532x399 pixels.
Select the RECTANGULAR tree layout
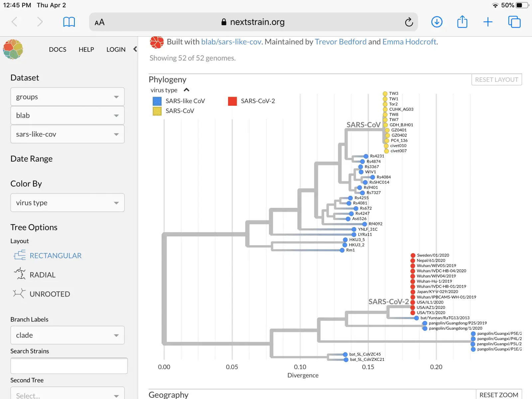[55, 256]
